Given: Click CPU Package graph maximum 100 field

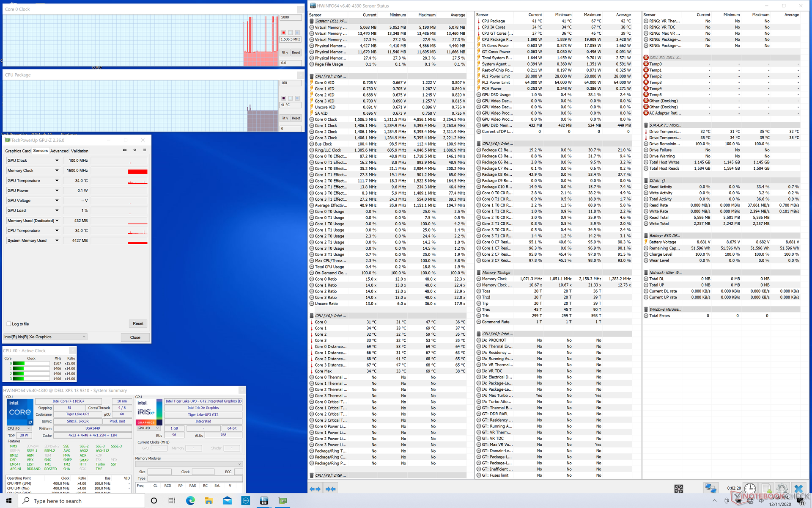Looking at the screenshot, I should tap(291, 83).
